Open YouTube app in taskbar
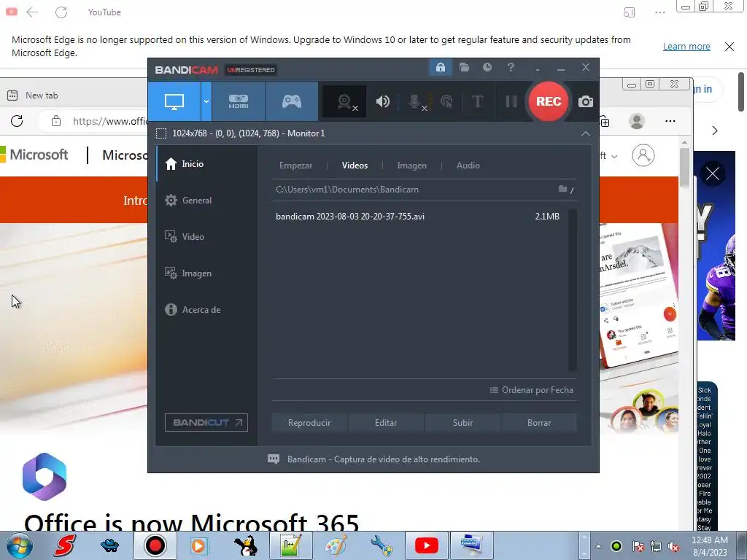This screenshot has width=747, height=560. coord(426,545)
